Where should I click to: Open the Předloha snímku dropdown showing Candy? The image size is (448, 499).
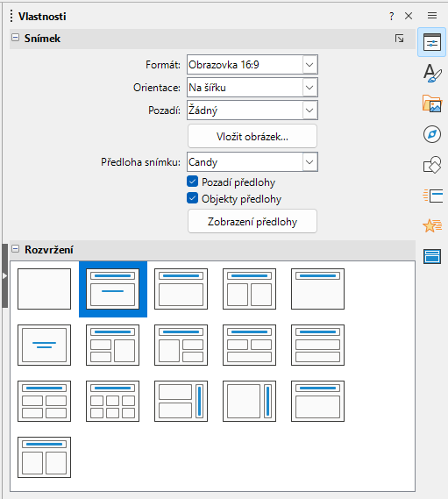pyautogui.click(x=252, y=162)
